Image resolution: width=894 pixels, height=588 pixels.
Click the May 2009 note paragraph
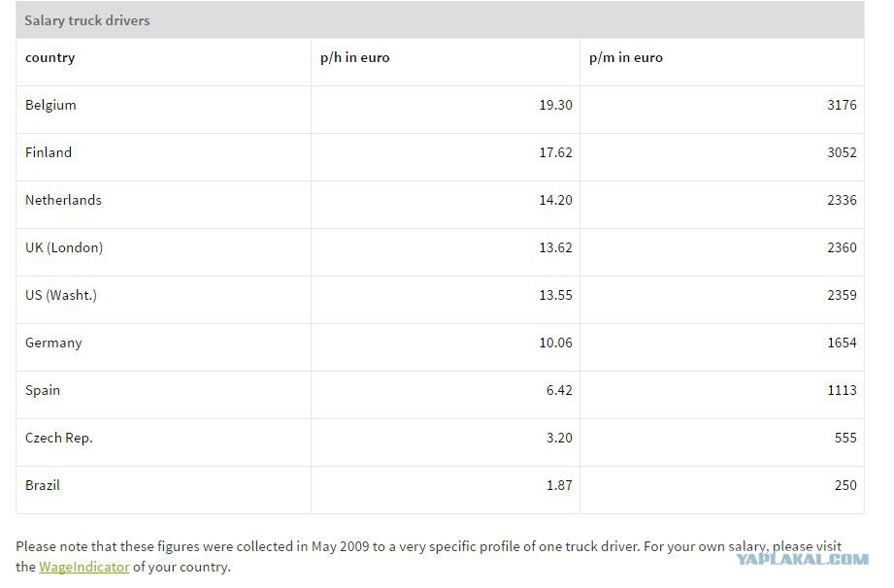[x=429, y=557]
